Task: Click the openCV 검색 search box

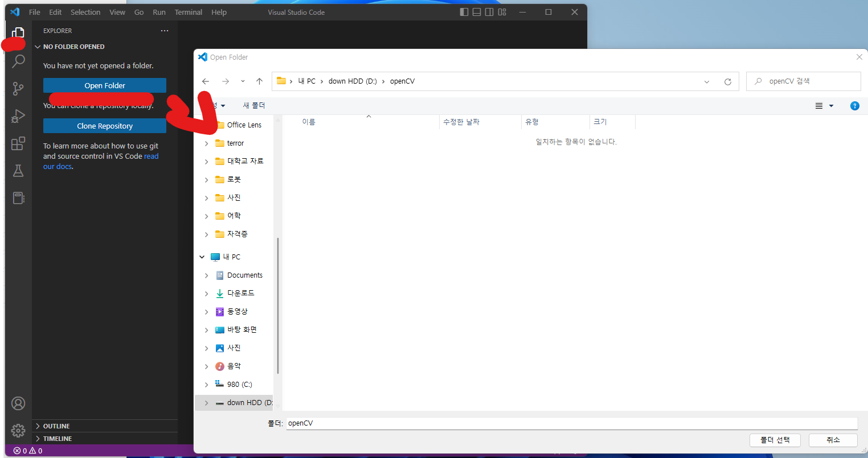Action: tap(803, 81)
